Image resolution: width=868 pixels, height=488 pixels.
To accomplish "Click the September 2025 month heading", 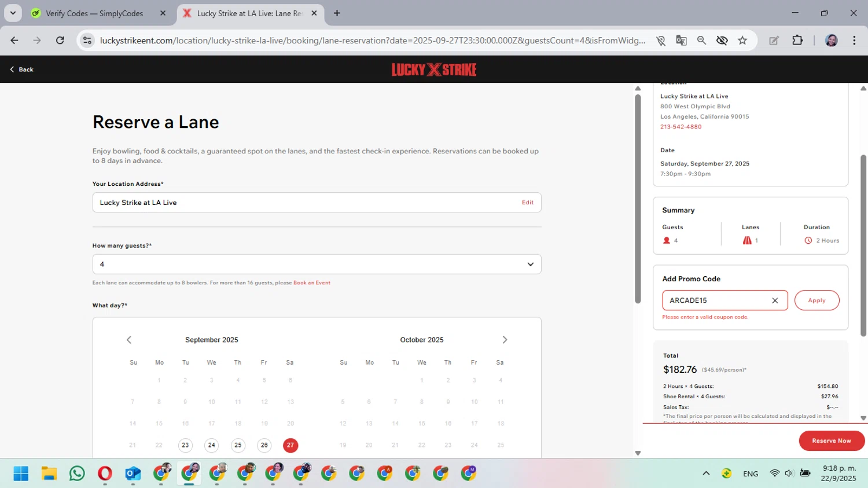I will point(212,340).
